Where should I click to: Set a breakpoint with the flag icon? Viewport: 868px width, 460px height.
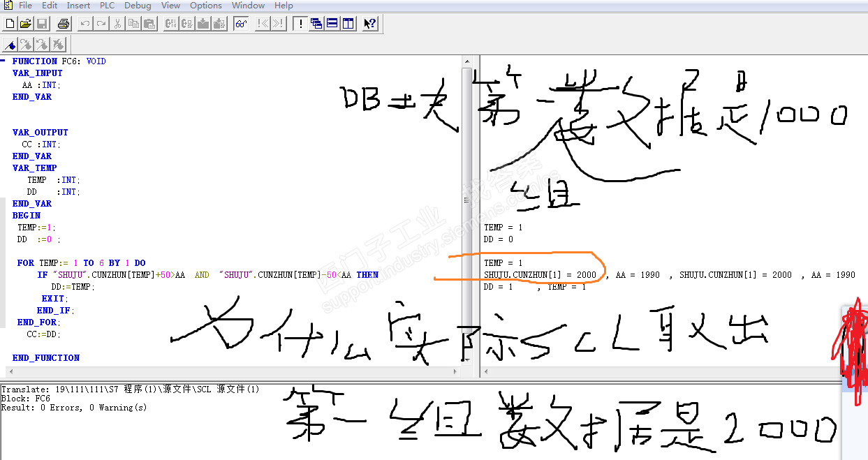[10, 45]
